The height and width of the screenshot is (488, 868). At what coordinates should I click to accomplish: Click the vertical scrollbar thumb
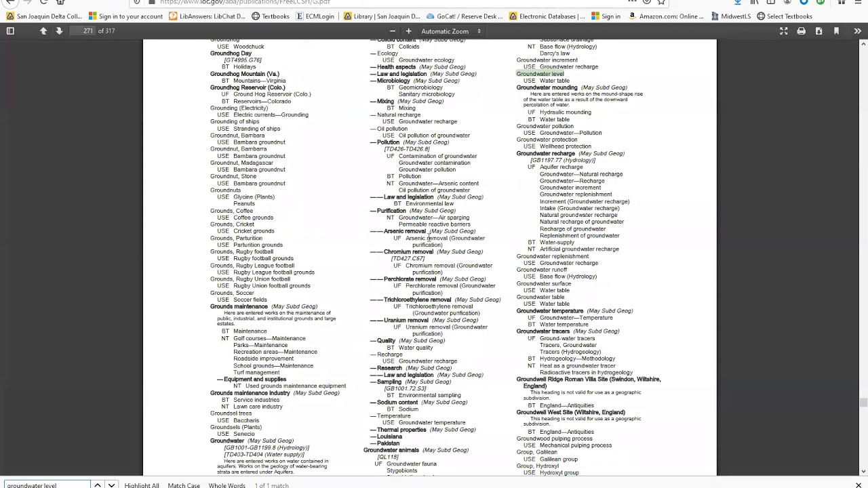tap(863, 403)
